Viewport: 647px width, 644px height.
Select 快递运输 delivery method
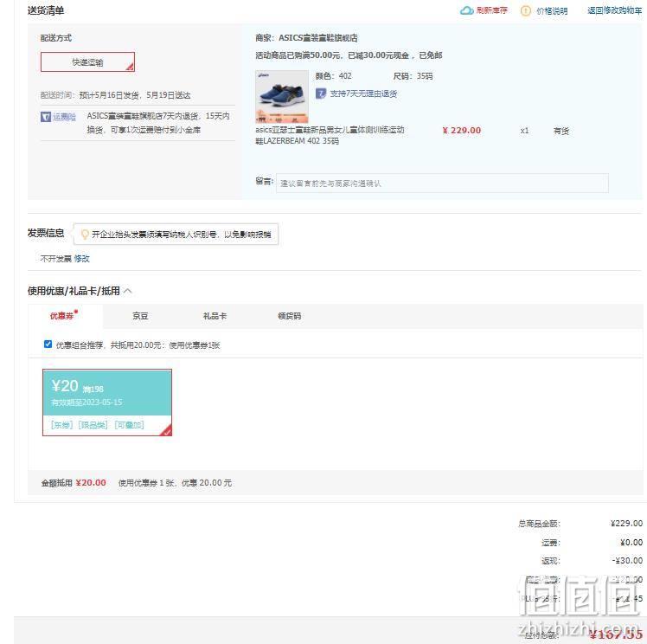(x=87, y=62)
